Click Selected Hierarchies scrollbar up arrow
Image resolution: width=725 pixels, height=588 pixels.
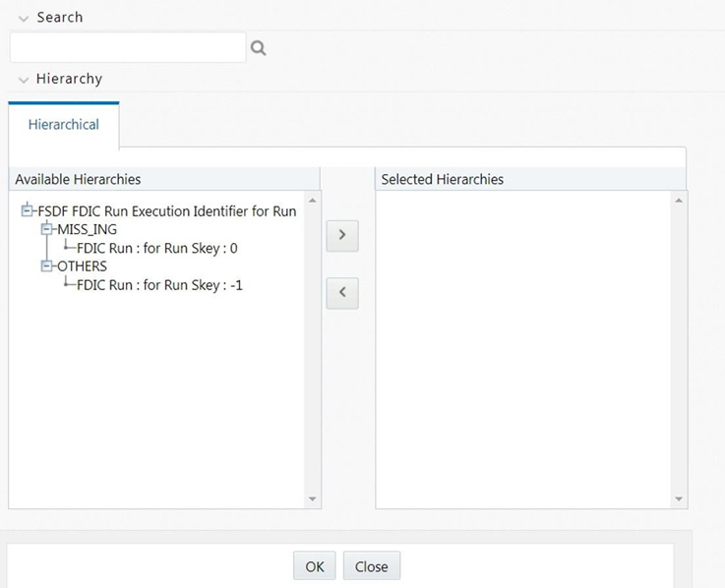[679, 201]
